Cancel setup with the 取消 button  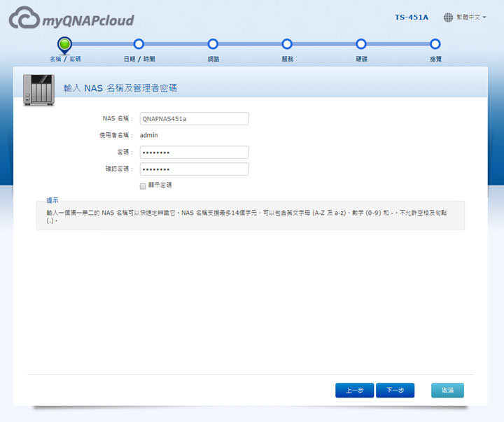[447, 391]
